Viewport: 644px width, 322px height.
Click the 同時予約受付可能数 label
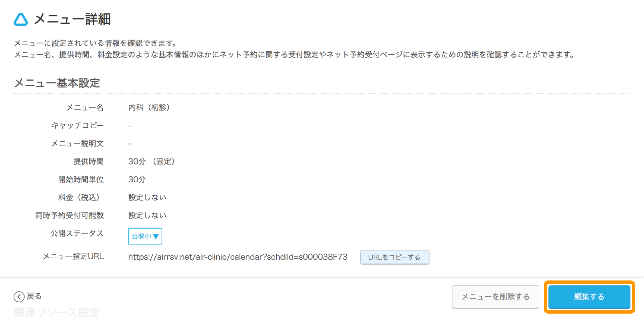[70, 215]
